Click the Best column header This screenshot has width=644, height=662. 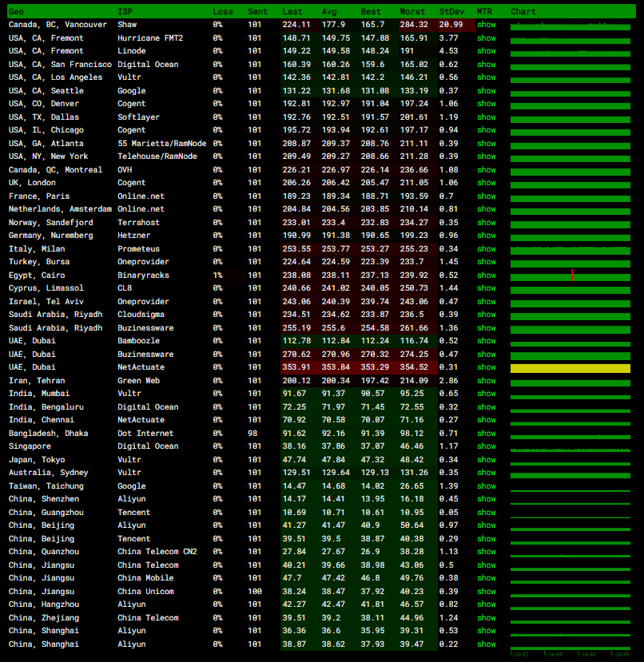371,11
